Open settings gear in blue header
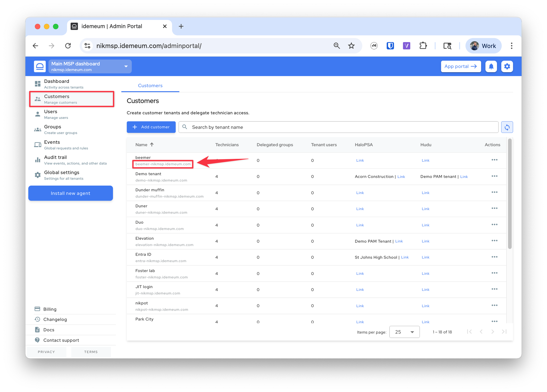 click(507, 66)
